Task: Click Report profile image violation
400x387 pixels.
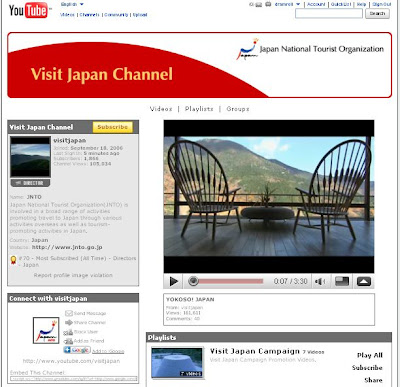Action: point(73,275)
